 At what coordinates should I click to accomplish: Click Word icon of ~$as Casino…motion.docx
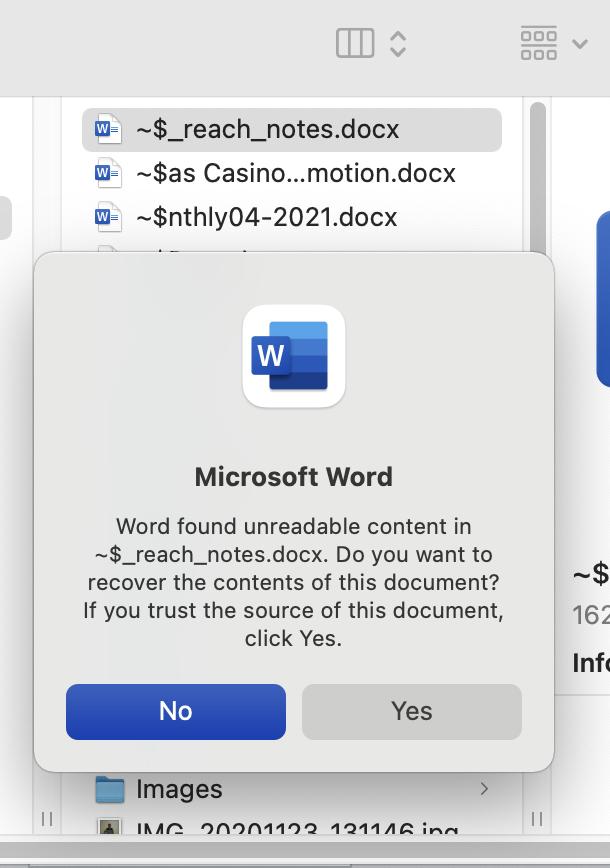107,174
